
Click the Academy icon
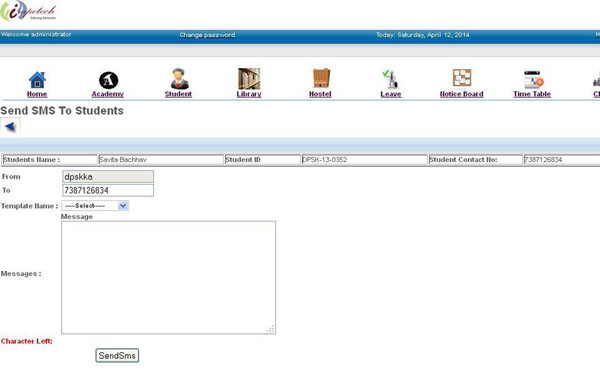[108, 80]
